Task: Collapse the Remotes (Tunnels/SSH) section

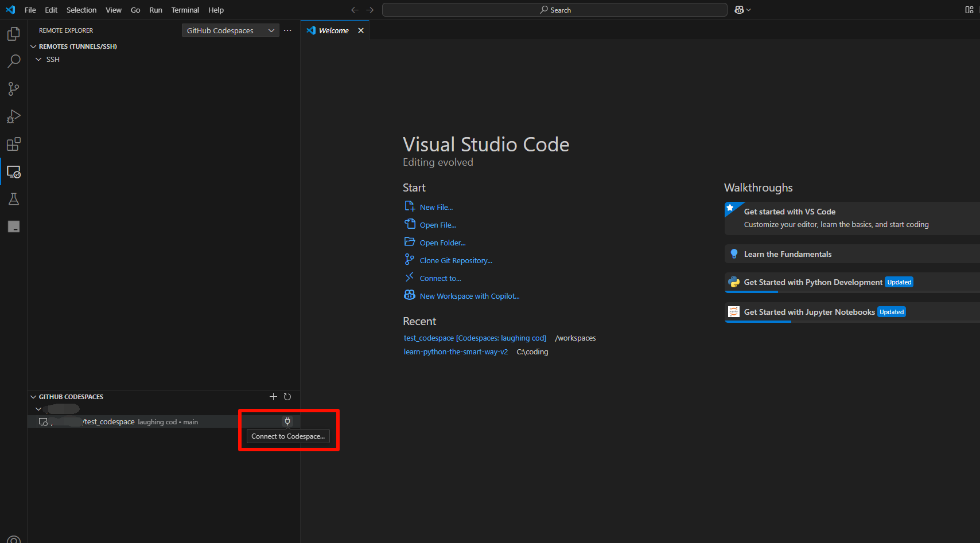Action: coord(33,46)
